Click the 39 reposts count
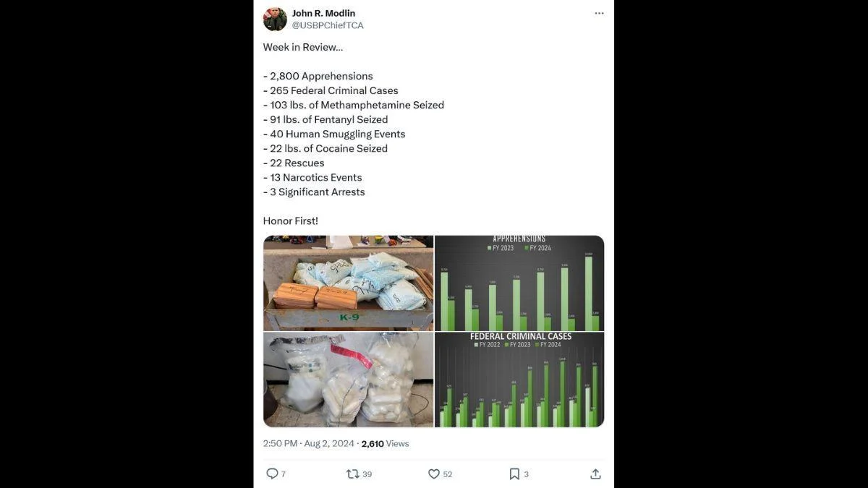This screenshot has height=488, width=868. pos(367,474)
